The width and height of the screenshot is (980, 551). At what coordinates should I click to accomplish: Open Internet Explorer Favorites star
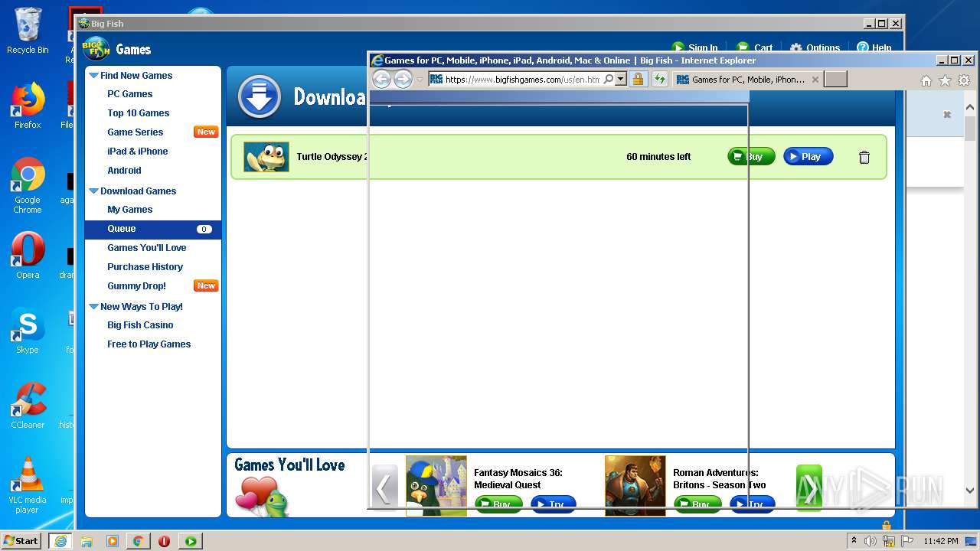[x=946, y=80]
